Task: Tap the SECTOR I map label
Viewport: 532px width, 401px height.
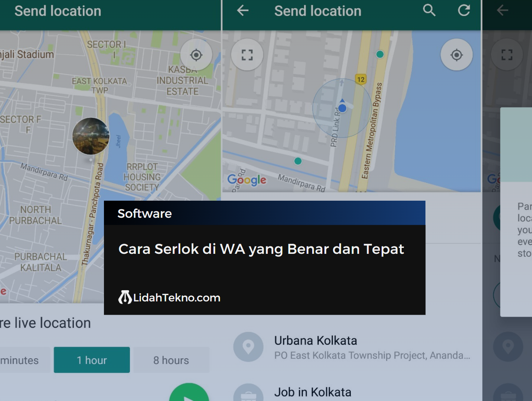Action: [107, 49]
